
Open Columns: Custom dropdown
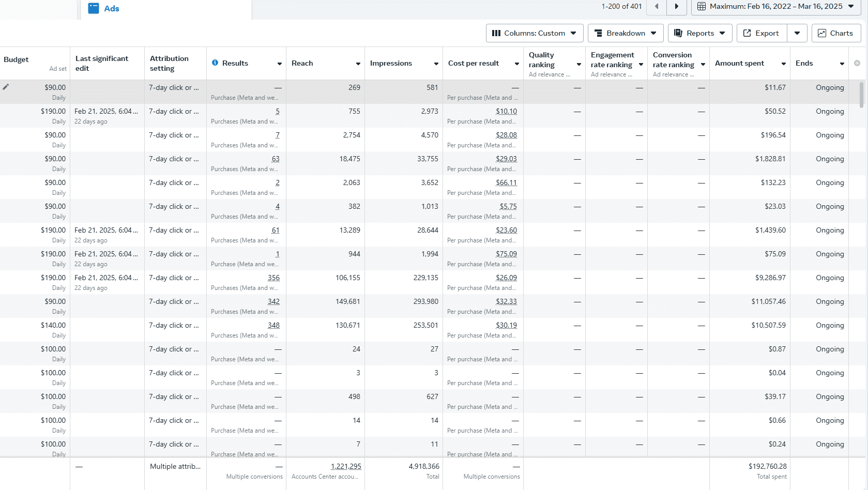535,33
